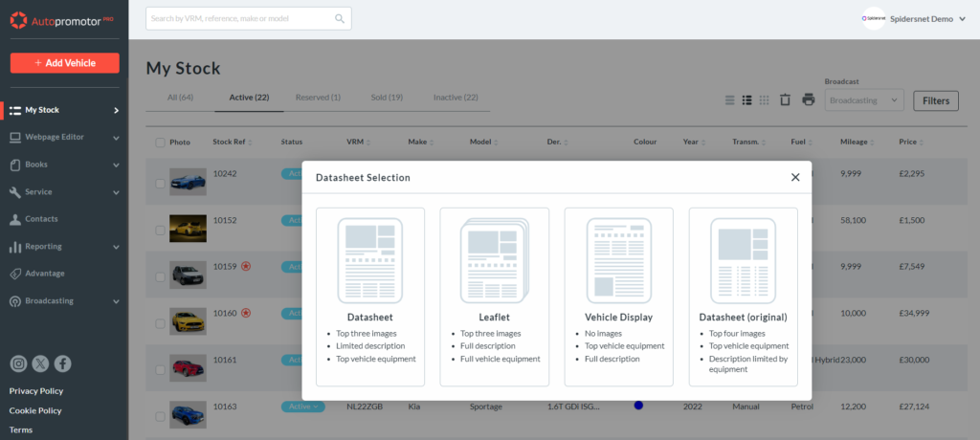Tick the select-all checkbox in table header
980x440 pixels.
160,143
